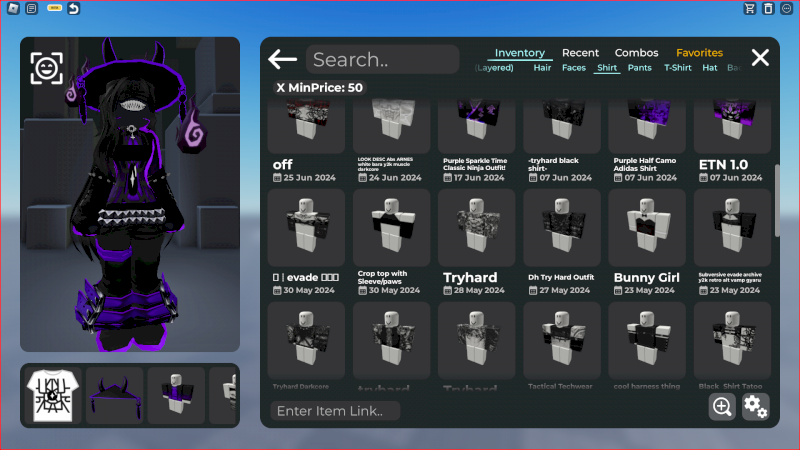The width and height of the screenshot is (800, 450).
Task: Choose the Tactical Techwear shirt
Action: click(562, 340)
